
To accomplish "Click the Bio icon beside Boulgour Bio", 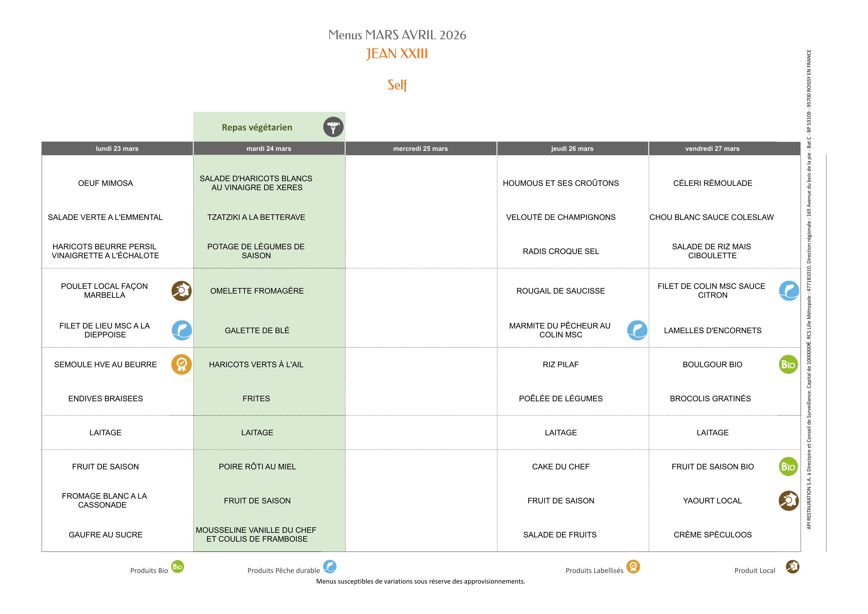I will click(x=788, y=364).
